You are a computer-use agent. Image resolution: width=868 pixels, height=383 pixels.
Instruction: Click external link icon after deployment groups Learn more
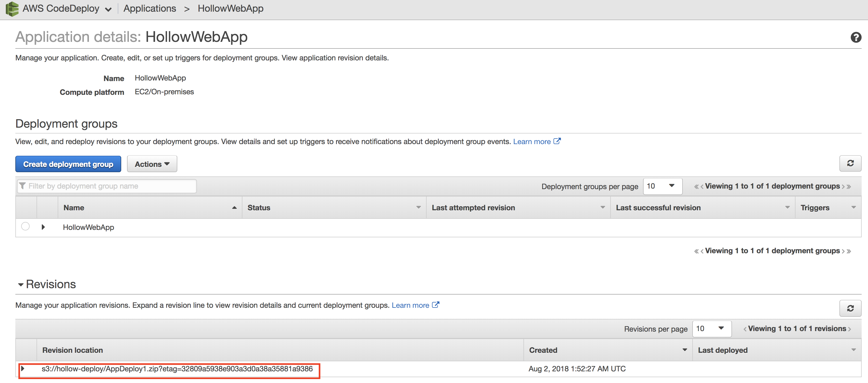pos(557,141)
